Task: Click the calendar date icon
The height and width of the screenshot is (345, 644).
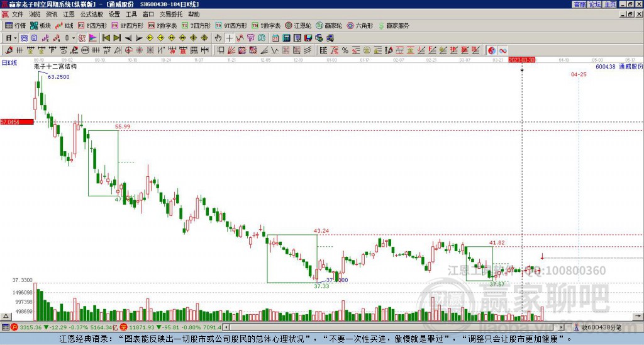Action: tap(275, 38)
